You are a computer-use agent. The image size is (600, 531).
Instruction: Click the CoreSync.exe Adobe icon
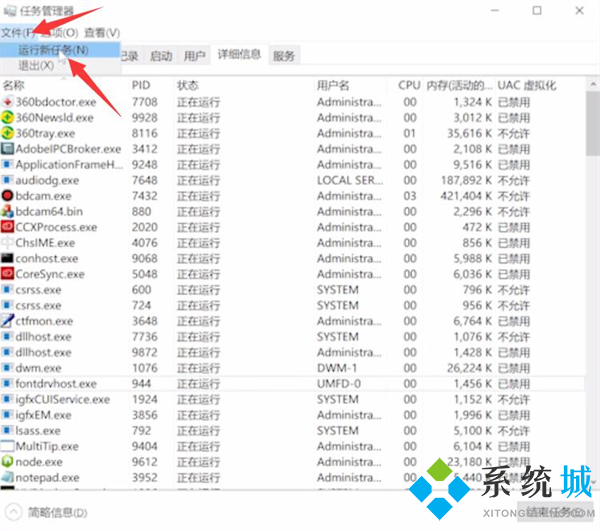coord(7,274)
